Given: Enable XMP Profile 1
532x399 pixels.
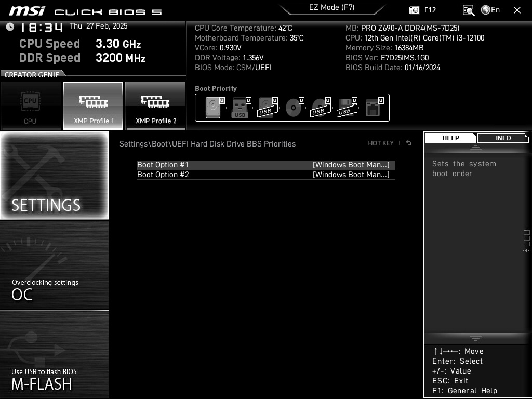Looking at the screenshot, I should tap(93, 106).
